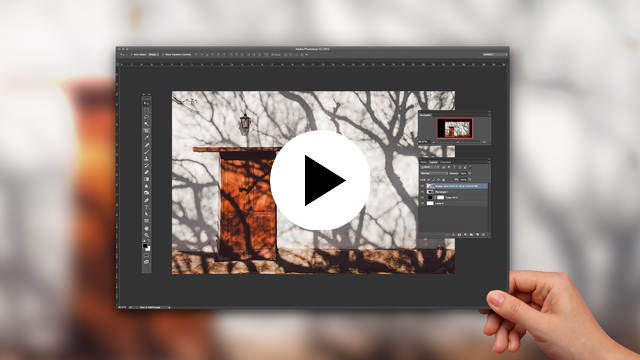Select the Move tool in the toolbox
This screenshot has height=360, width=640.
click(147, 103)
